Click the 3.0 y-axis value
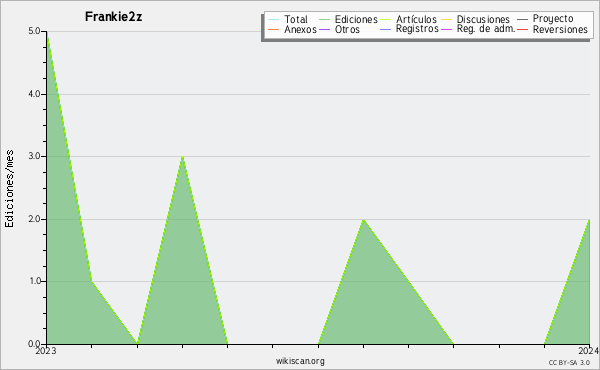 point(34,156)
